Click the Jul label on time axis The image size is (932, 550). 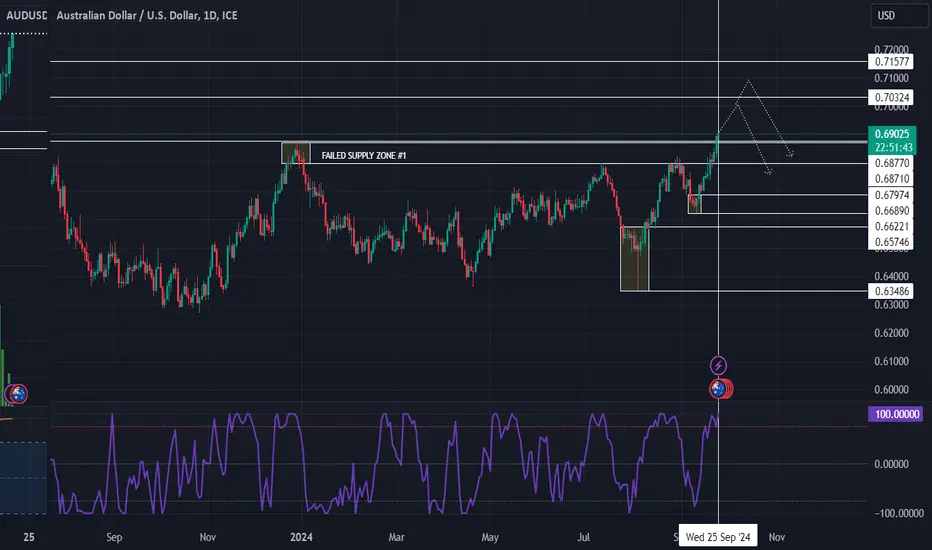[584, 537]
